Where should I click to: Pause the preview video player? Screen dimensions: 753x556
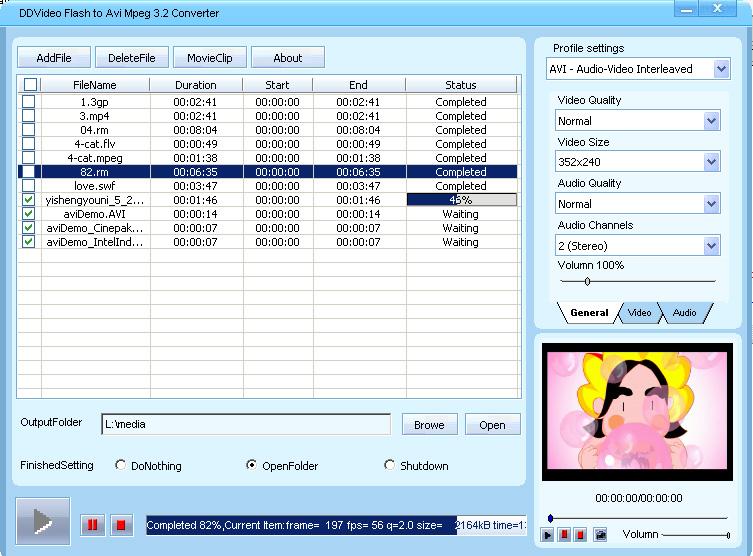pos(564,535)
